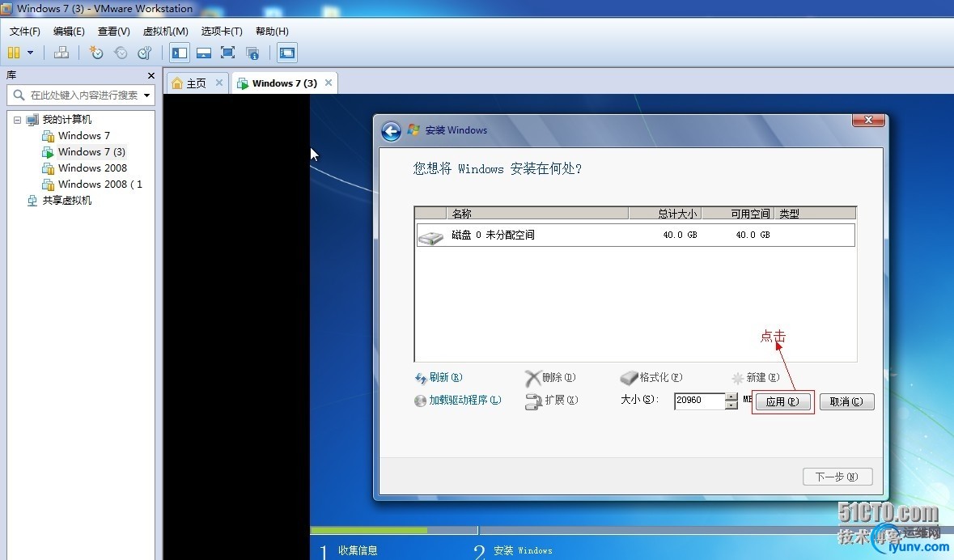Image resolution: width=954 pixels, height=560 pixels.
Task: Click the 删除(D) option
Action: tap(550, 378)
